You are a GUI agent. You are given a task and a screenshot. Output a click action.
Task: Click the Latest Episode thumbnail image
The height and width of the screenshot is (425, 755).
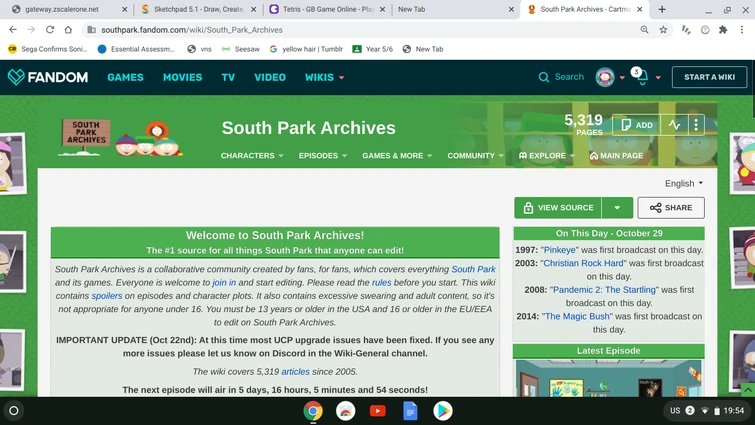pyautogui.click(x=609, y=378)
